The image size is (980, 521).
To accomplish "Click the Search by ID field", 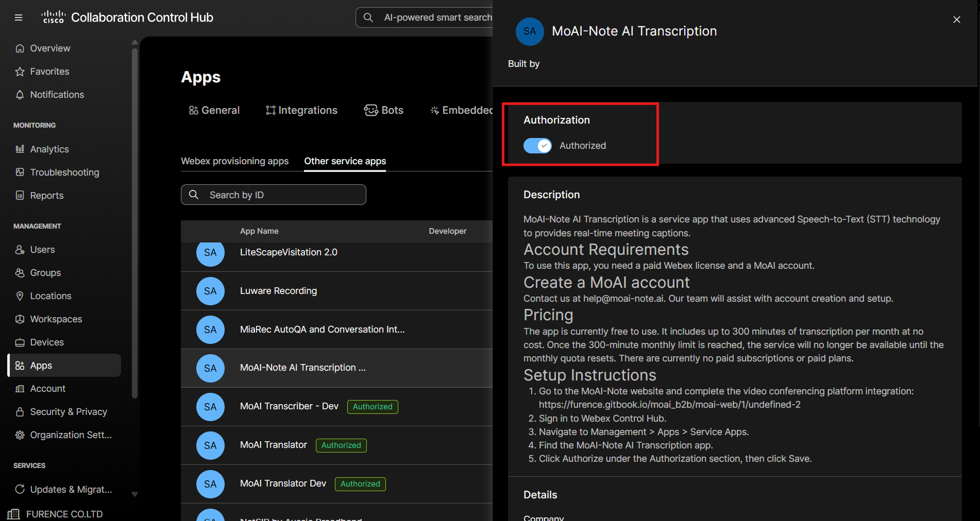I will click(274, 195).
